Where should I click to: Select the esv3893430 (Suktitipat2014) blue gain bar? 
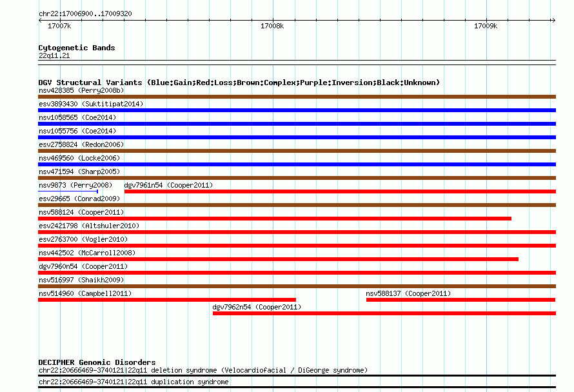(297, 110)
